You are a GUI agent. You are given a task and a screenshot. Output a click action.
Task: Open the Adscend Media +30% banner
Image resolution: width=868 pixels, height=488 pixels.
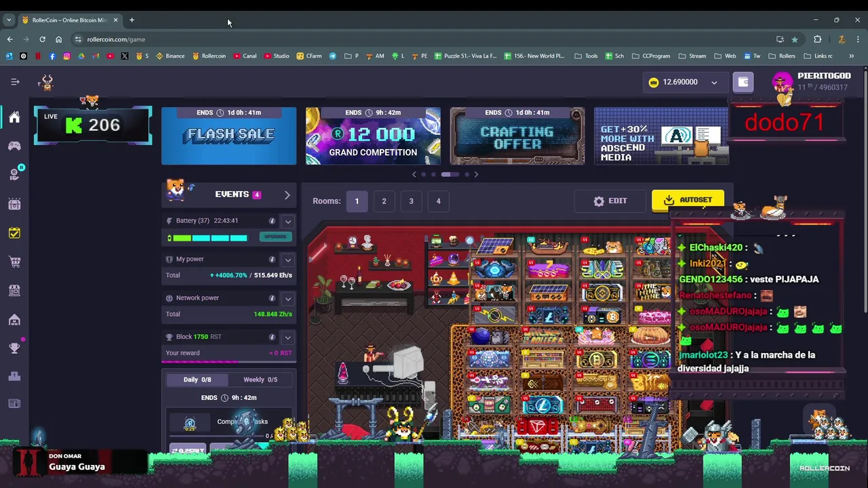[661, 136]
